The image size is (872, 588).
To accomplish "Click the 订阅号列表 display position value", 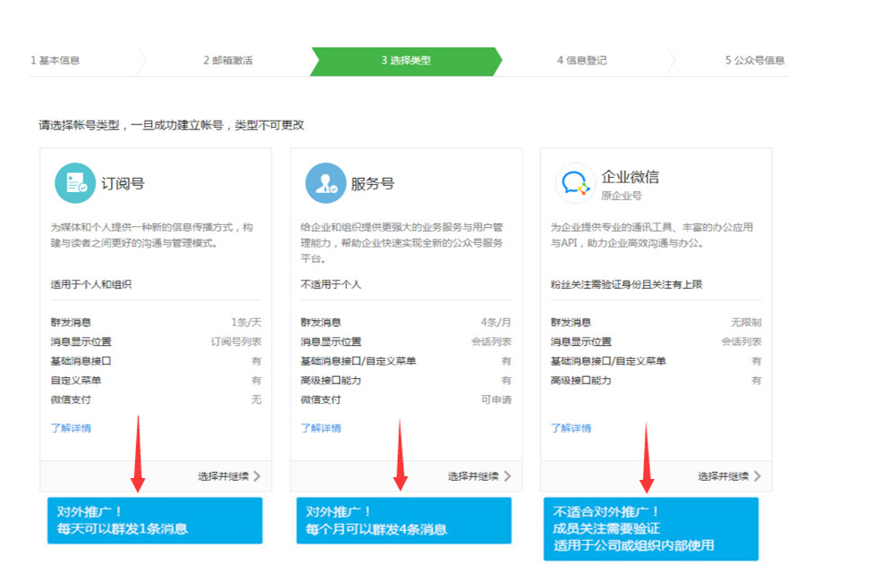I will [x=236, y=341].
